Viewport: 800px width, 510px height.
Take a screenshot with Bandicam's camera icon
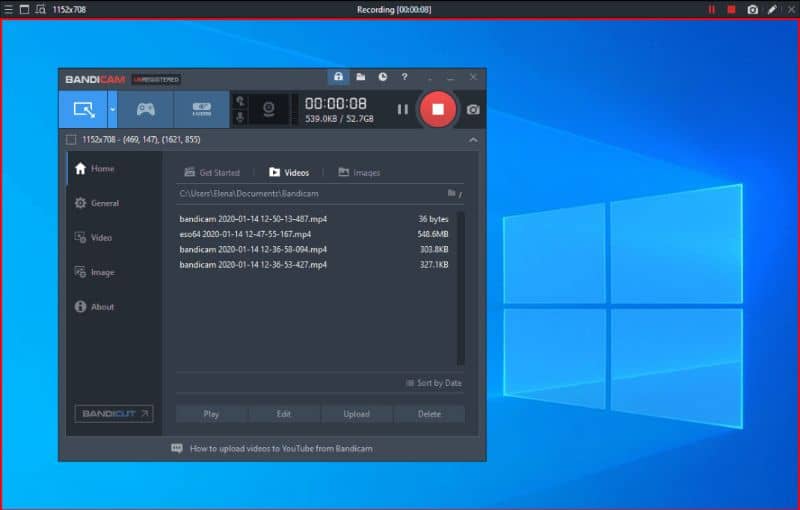point(473,110)
